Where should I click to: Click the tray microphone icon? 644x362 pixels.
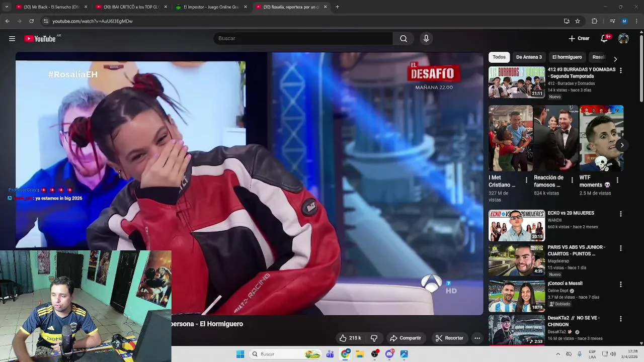[580, 354]
